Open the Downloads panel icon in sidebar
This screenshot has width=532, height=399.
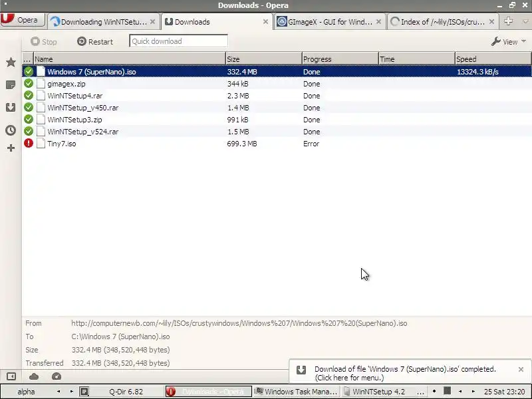tap(11, 108)
